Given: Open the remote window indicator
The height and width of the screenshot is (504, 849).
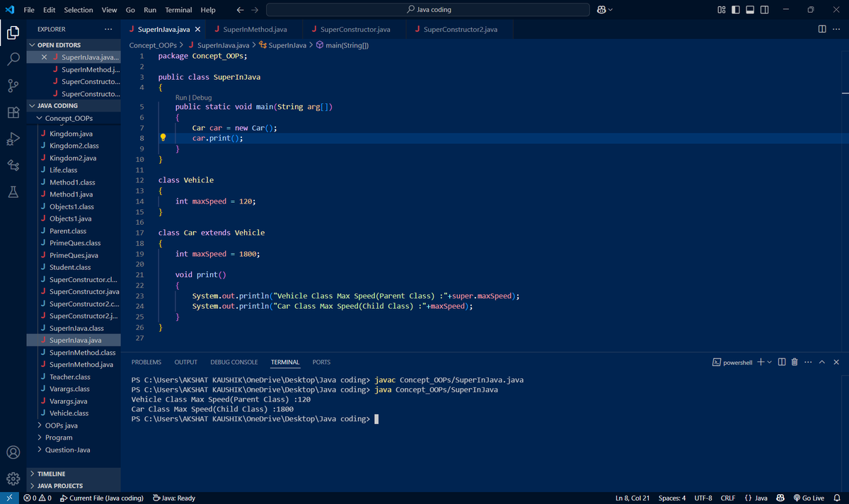Looking at the screenshot, I should click(9, 498).
